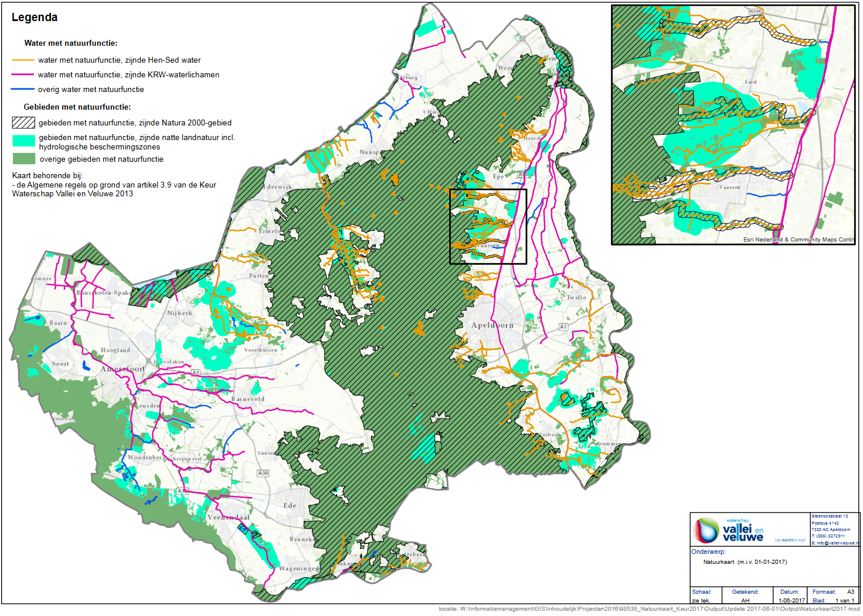Viewport: 863px width, 616px height.
Task: Click the 'Kaart behorende bij:' note
Action: [47, 176]
